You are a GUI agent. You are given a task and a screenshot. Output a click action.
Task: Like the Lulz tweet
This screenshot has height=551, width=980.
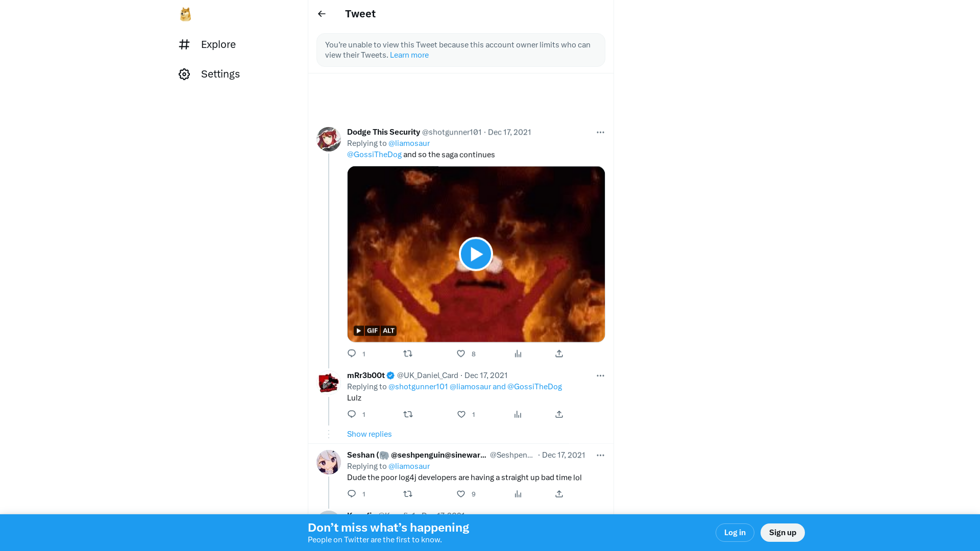tap(461, 414)
